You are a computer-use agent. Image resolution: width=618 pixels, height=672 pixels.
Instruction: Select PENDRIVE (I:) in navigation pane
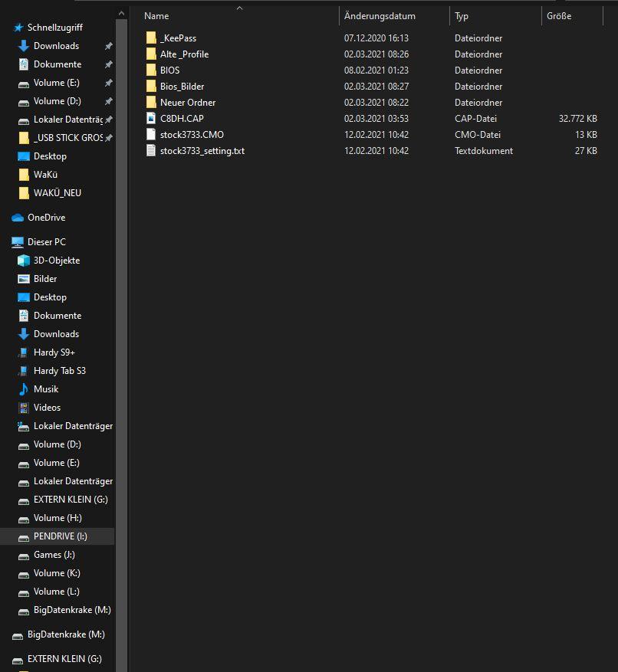(57, 536)
